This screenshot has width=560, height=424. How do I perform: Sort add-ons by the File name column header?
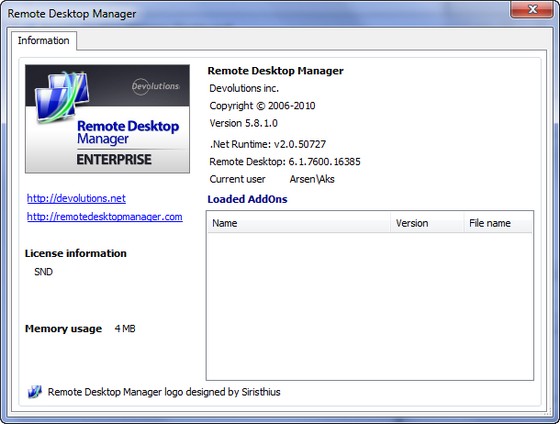tap(498, 223)
